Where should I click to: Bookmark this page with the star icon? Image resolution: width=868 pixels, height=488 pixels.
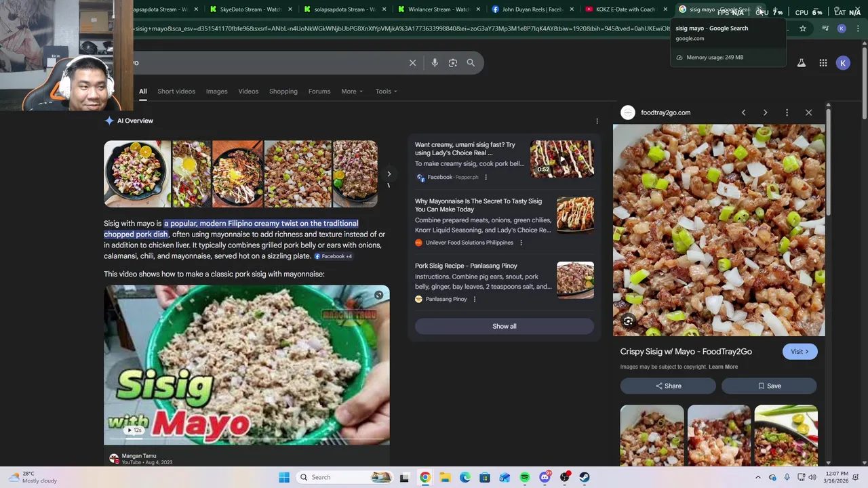pos(803,28)
